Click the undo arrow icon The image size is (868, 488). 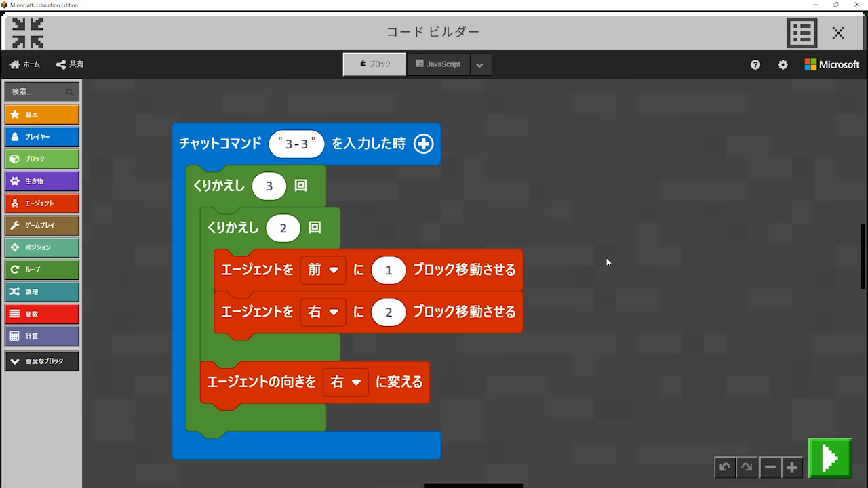tap(725, 467)
